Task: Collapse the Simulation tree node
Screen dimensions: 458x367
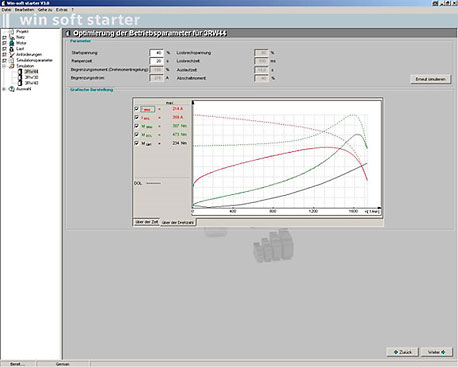Action: click(4, 66)
